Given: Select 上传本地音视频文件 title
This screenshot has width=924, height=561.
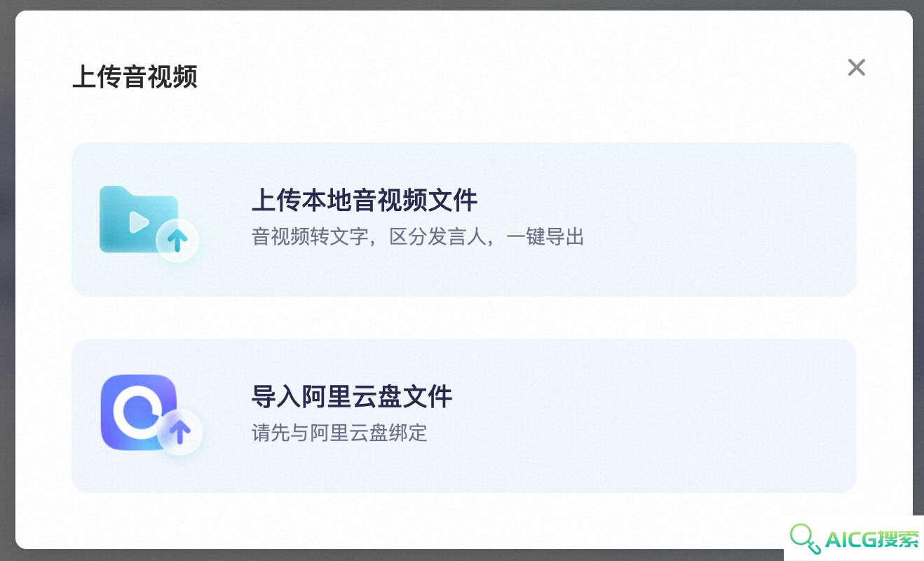Looking at the screenshot, I should pyautogui.click(x=365, y=201).
